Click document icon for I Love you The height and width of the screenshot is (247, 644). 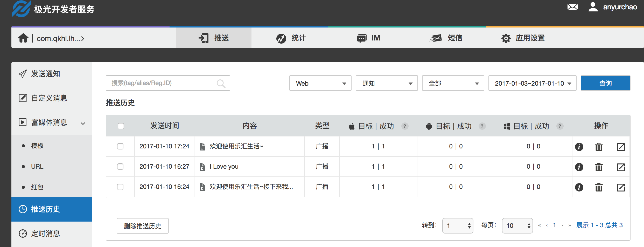(x=202, y=167)
